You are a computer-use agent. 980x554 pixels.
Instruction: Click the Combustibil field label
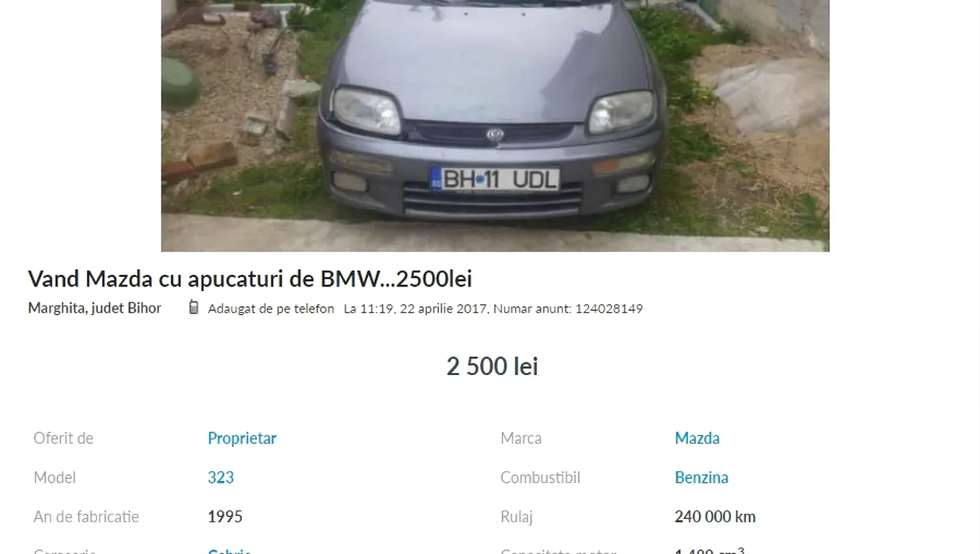540,477
